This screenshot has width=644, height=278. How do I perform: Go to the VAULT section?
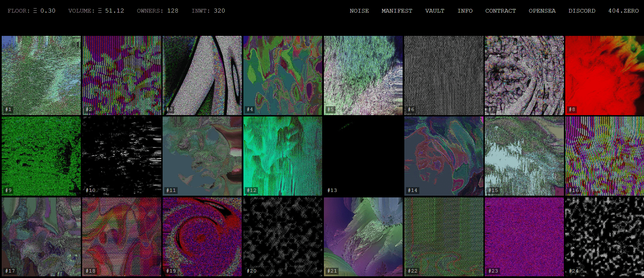coord(434,11)
